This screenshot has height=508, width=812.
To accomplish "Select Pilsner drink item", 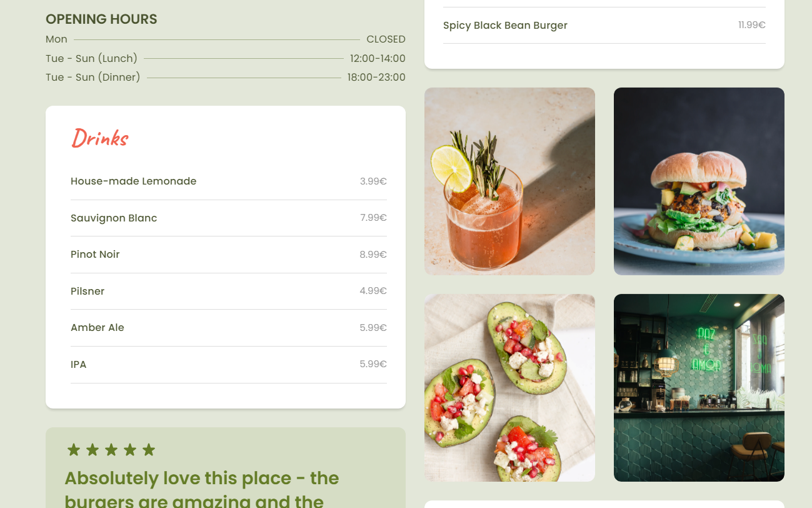I will 229,291.
